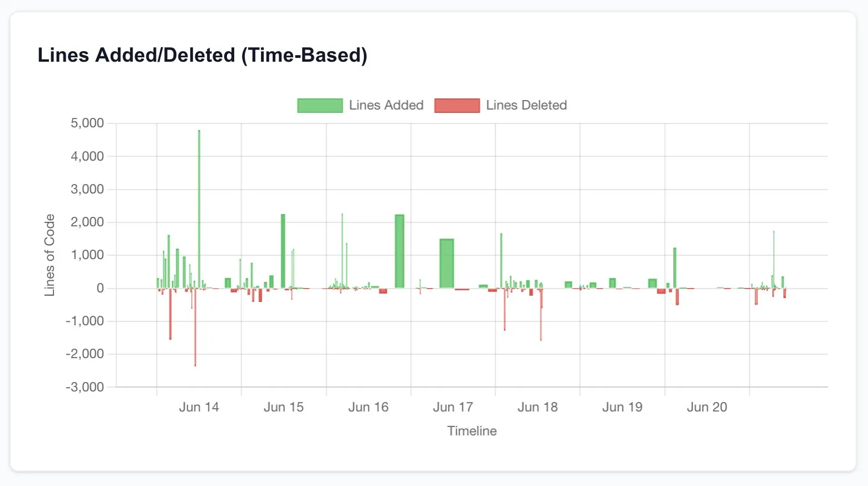Click the Lines Deleted legend label
The height and width of the screenshot is (486, 868).
point(526,105)
